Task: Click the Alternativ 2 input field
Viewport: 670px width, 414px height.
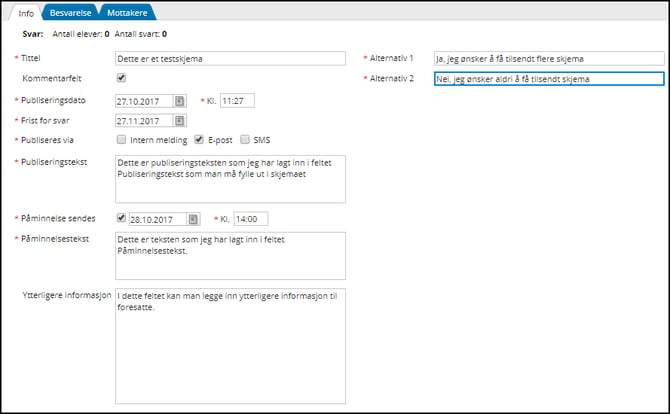Action: tap(548, 80)
